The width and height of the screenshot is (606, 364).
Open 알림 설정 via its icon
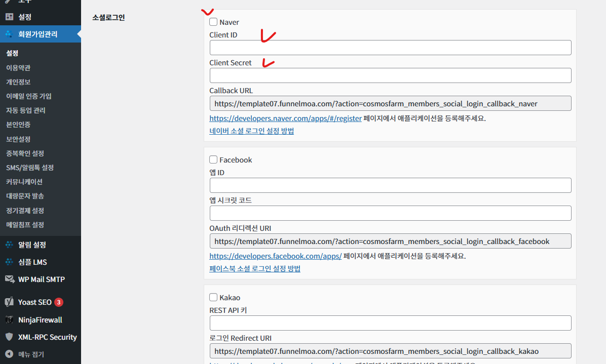[x=9, y=245]
